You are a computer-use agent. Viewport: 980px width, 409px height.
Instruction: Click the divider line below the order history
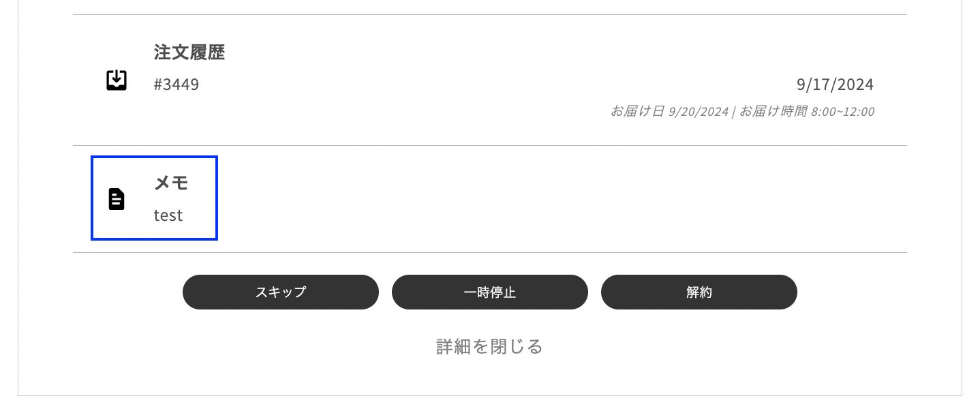(489, 146)
